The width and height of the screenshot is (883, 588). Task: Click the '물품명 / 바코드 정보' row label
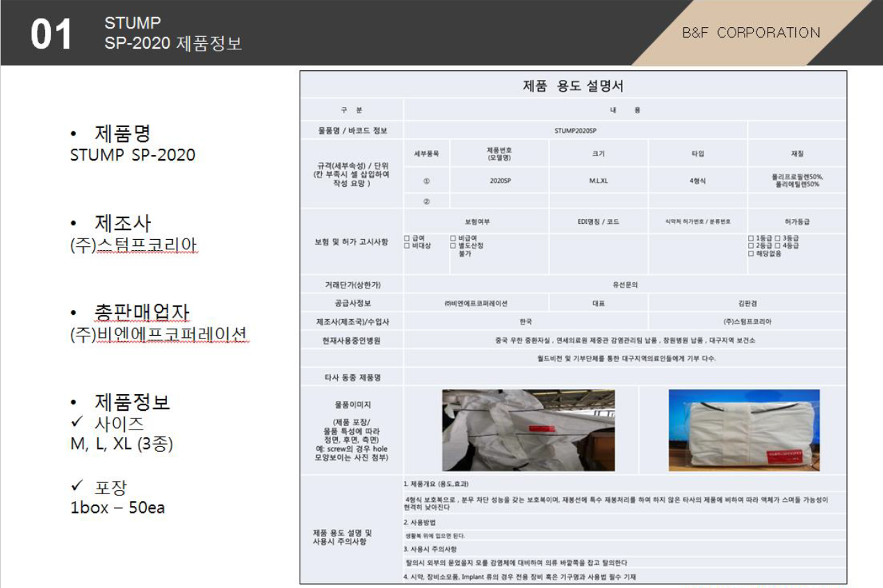coord(353,130)
